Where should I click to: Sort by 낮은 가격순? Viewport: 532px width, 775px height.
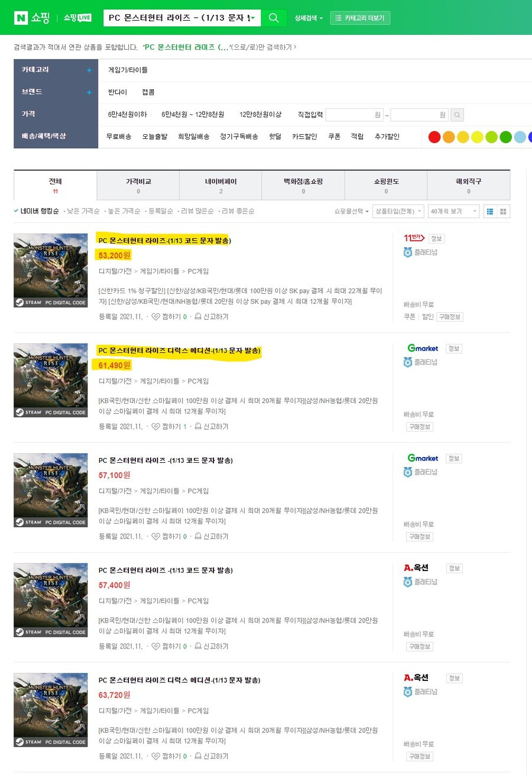click(x=82, y=211)
